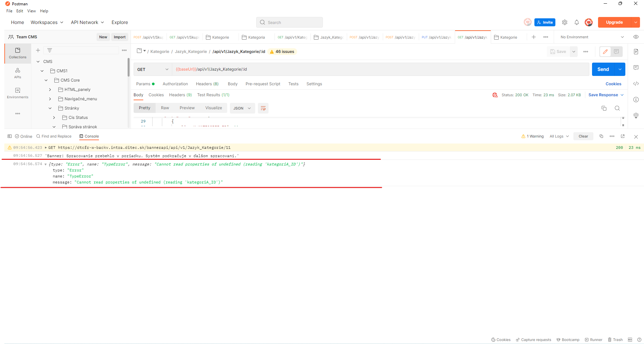Open the GET request method dropdown
644x344 pixels.
click(152, 69)
